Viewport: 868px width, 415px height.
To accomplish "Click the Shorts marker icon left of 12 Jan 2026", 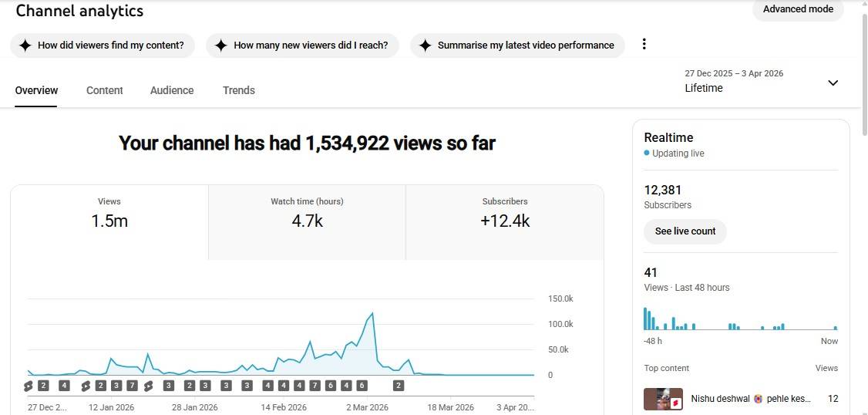I will pyautogui.click(x=86, y=386).
